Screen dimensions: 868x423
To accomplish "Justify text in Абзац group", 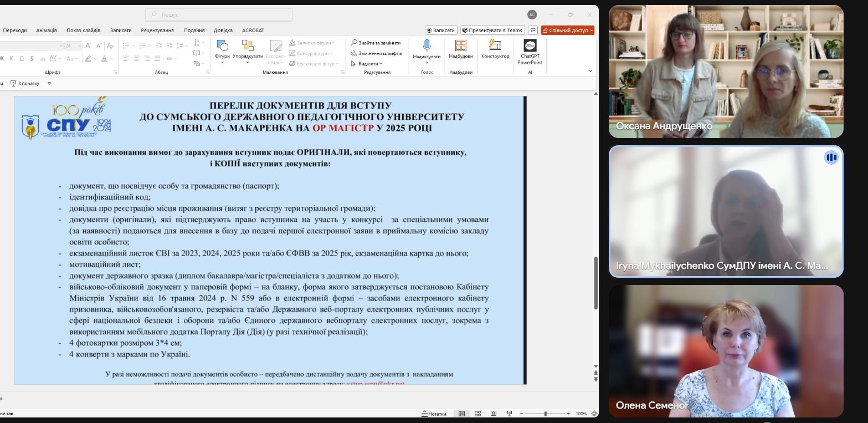I will pyautogui.click(x=158, y=58).
